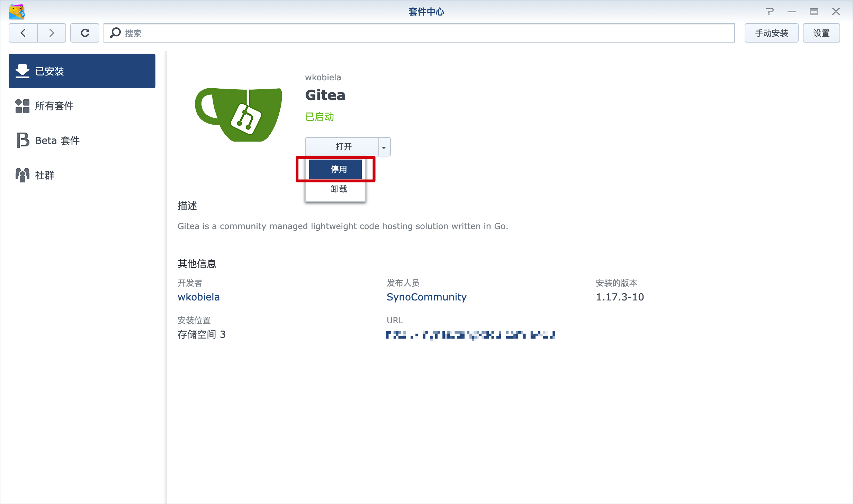Screen dimensions: 853x504
Task: Click the Gitea teacup logo
Action: 239,115
